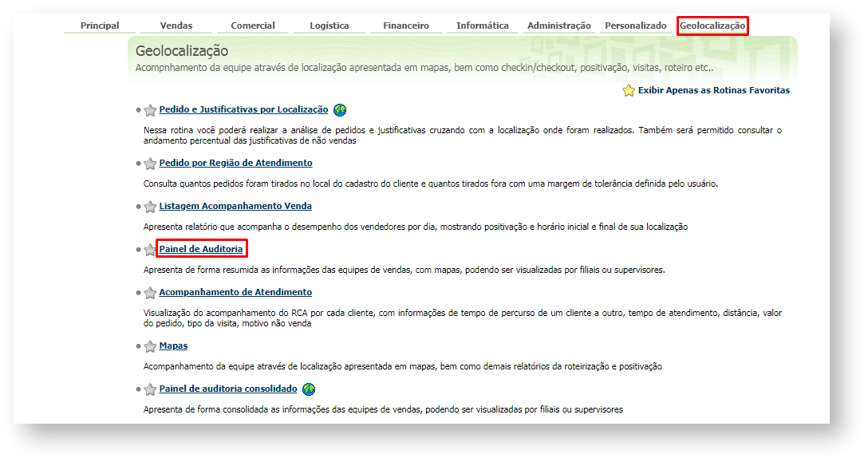Click the favorite star beside Pedido e Justificativas por Localização

coord(150,111)
